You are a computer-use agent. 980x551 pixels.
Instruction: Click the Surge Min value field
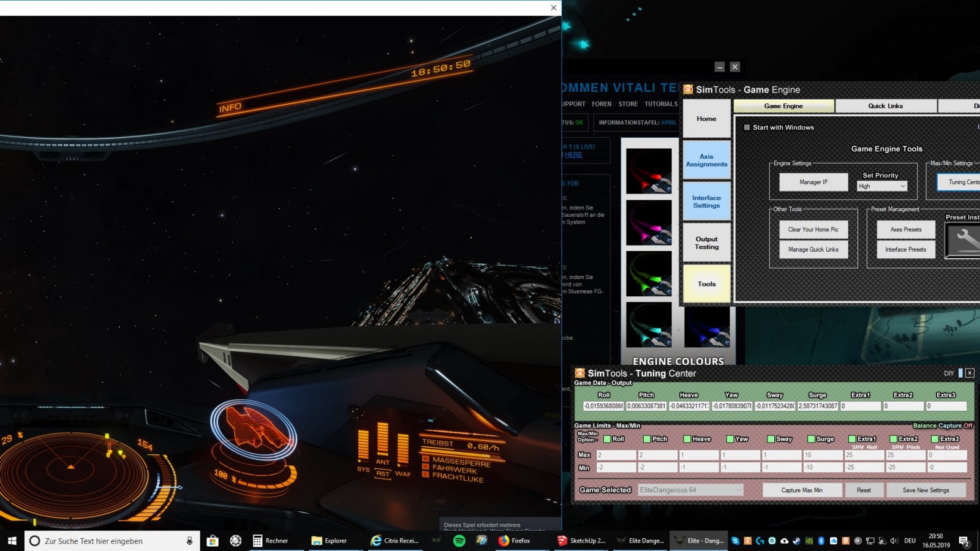pyautogui.click(x=823, y=467)
